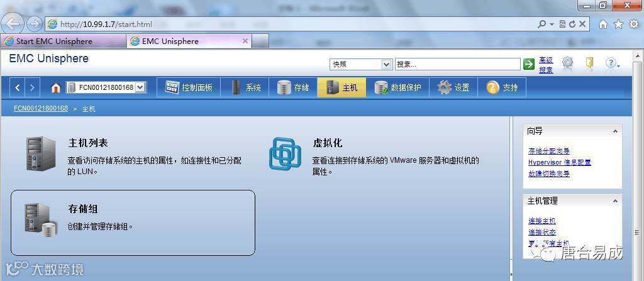Click the page icon in the address bar

coord(52,25)
